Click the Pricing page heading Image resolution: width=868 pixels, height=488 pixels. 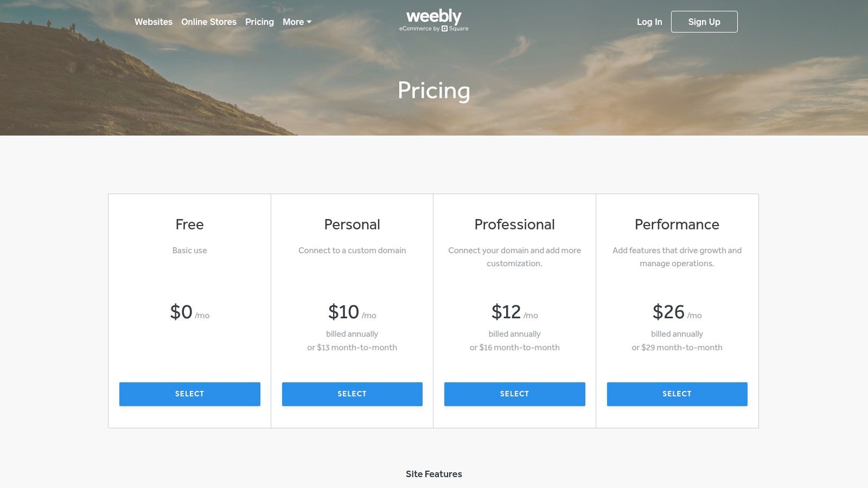point(433,91)
